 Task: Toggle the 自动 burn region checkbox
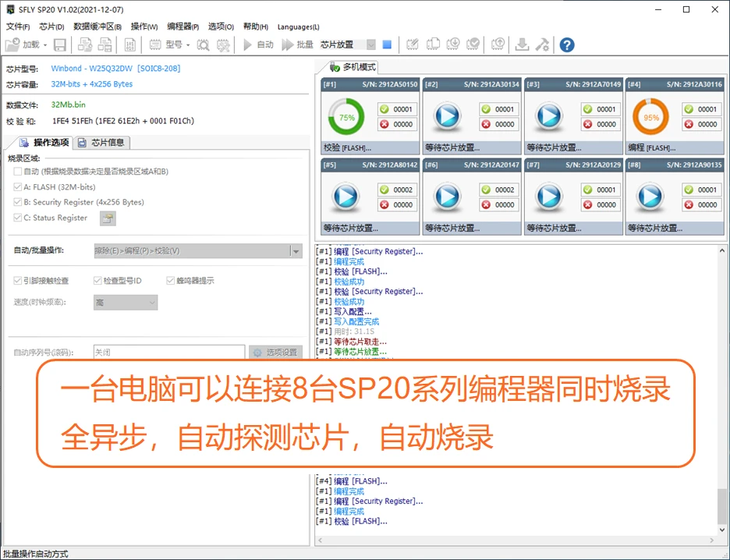(x=17, y=172)
